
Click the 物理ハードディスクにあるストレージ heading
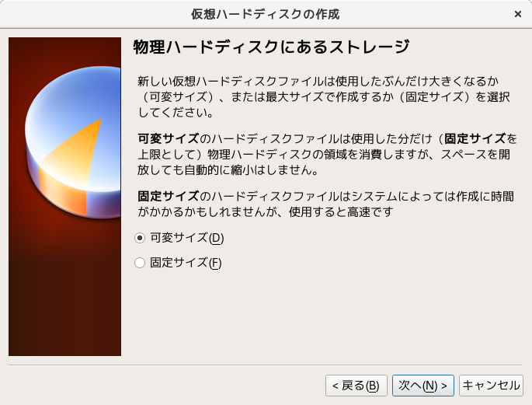pos(271,47)
